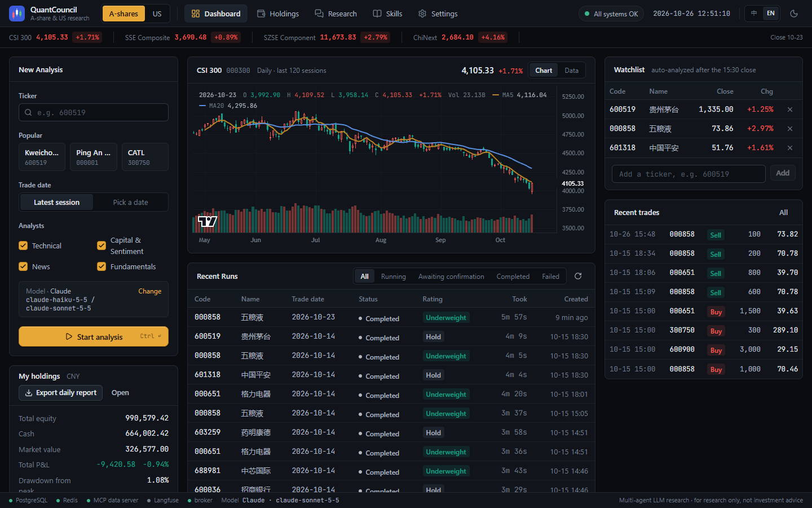Image resolution: width=812 pixels, height=508 pixels.
Task: Click the refresh icon in Recent Runs
Action: 578,276
